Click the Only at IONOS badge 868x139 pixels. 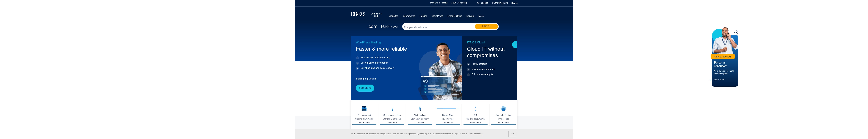click(x=722, y=57)
